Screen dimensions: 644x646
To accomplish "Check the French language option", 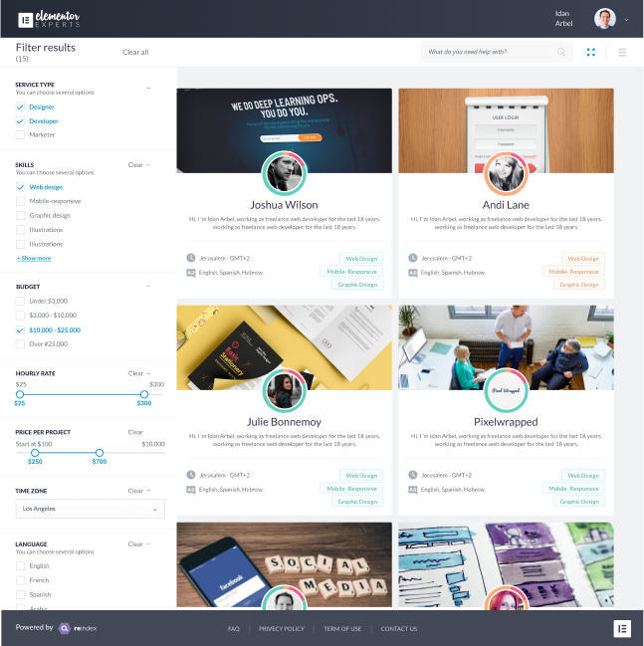I will 20,580.
